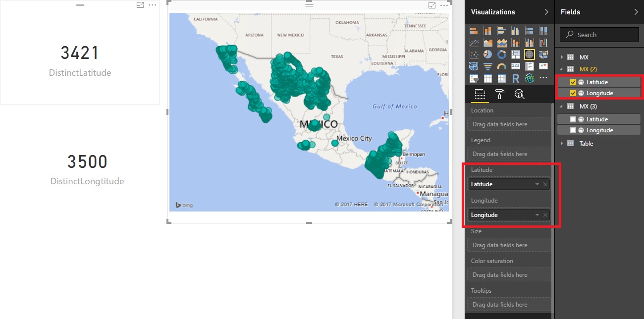The image size is (644, 319).
Task: Open focus mode on the map visual
Action: (432, 5)
